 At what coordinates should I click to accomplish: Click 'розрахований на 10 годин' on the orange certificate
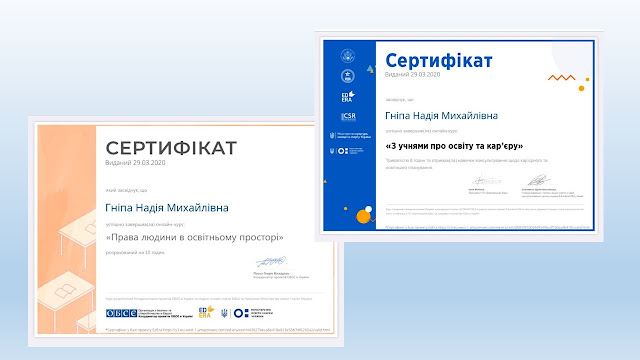click(x=136, y=253)
